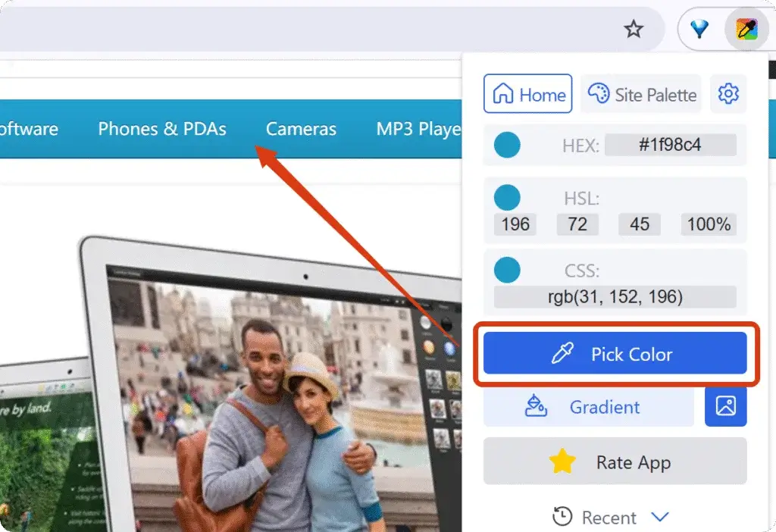This screenshot has height=532, width=776.
Task: Switch to the Home tab
Action: point(527,94)
